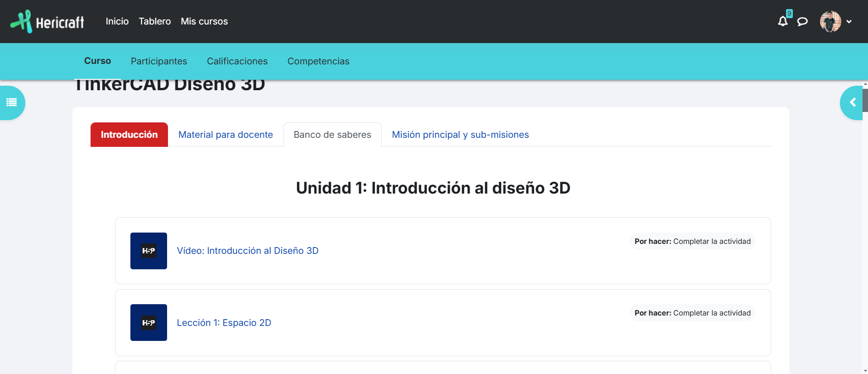
Task: Select the Introducción tab
Action: 129,135
